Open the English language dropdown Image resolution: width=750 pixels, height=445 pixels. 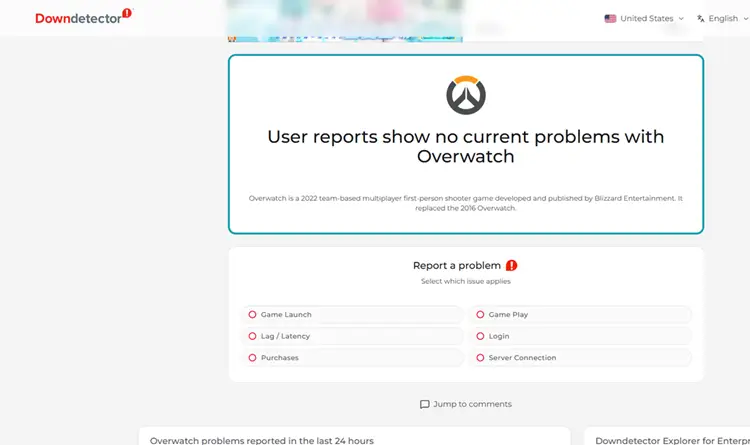click(x=723, y=19)
